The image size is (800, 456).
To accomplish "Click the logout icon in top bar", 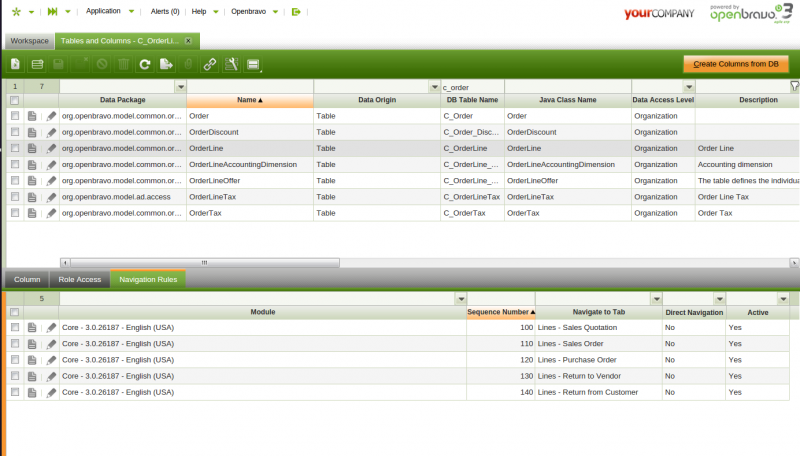I will point(295,11).
